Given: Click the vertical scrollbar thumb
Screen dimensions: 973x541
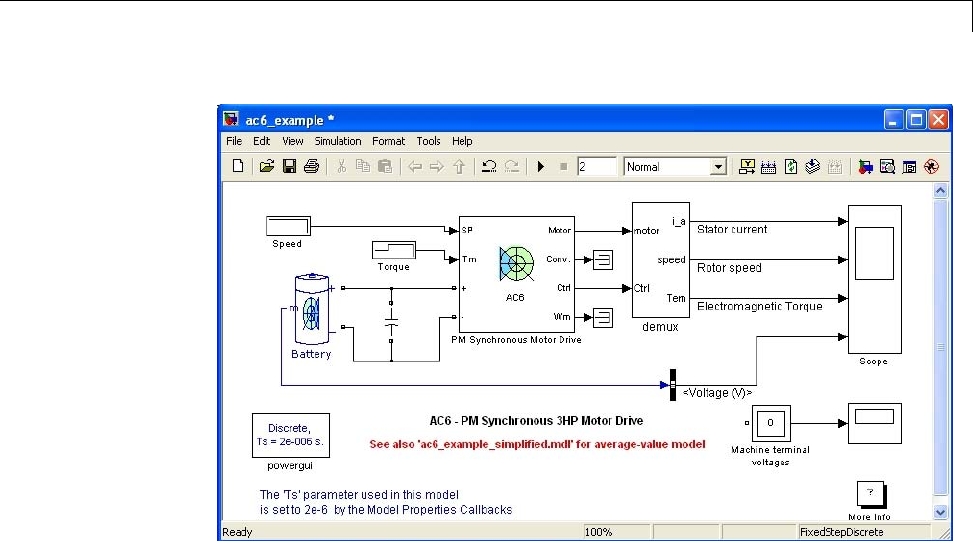Looking at the screenshot, I should tap(941, 347).
